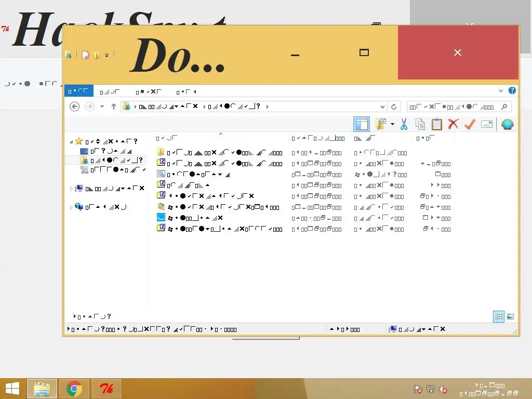532x399 pixels.
Task: Switch to details view using the status bar button
Action: tap(499, 316)
